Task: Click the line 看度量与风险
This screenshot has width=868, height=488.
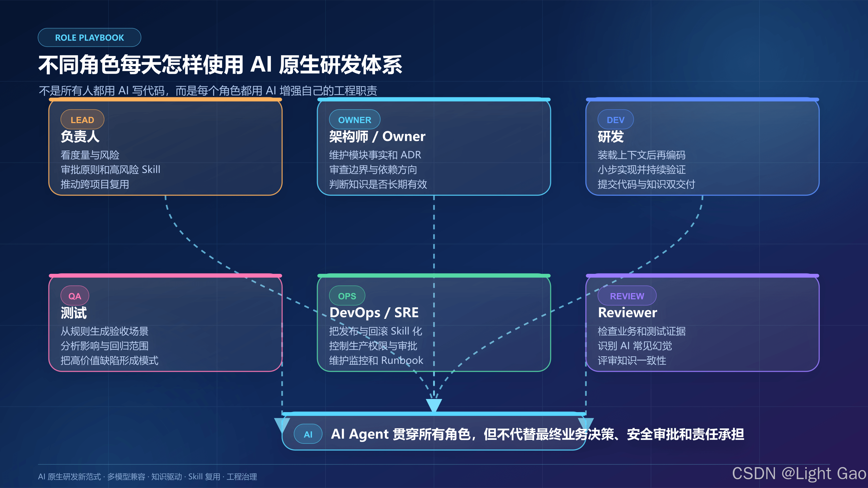Action: click(90, 155)
